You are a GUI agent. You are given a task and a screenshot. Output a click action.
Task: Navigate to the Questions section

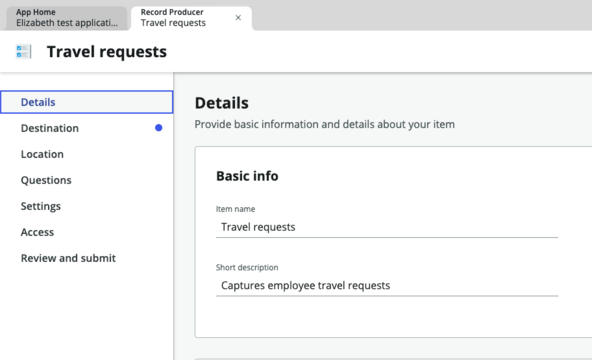(x=87, y=180)
